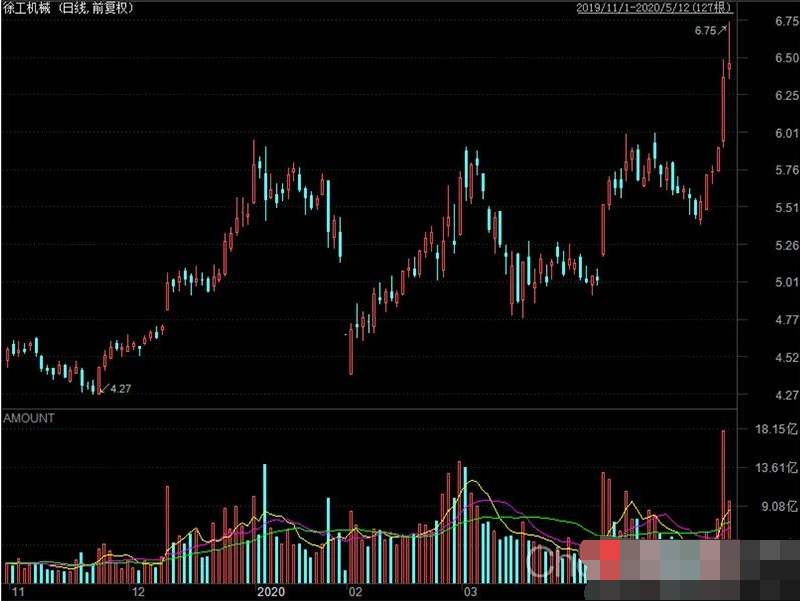The image size is (800, 601).
Task: Click the 2020 year marker on the time axis
Action: point(270,592)
